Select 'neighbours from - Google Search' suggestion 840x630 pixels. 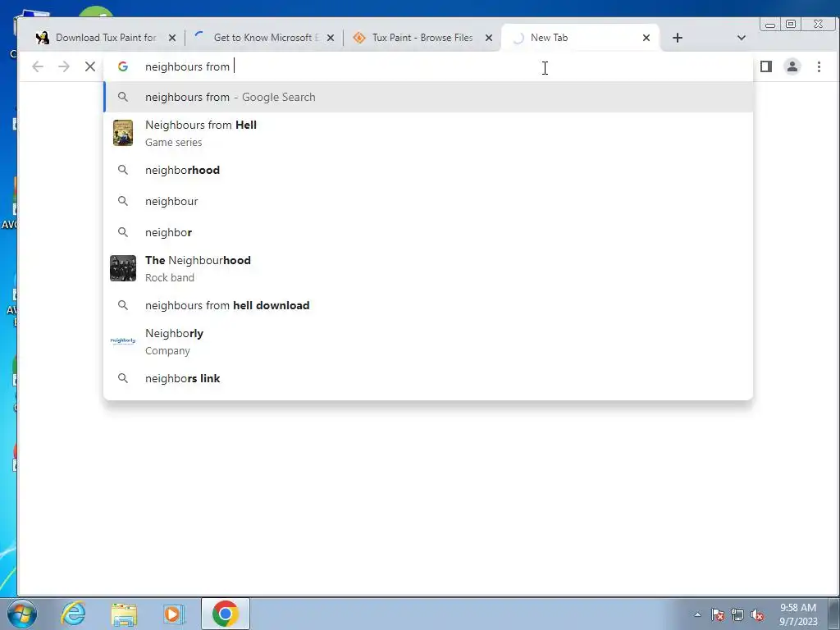pos(428,97)
